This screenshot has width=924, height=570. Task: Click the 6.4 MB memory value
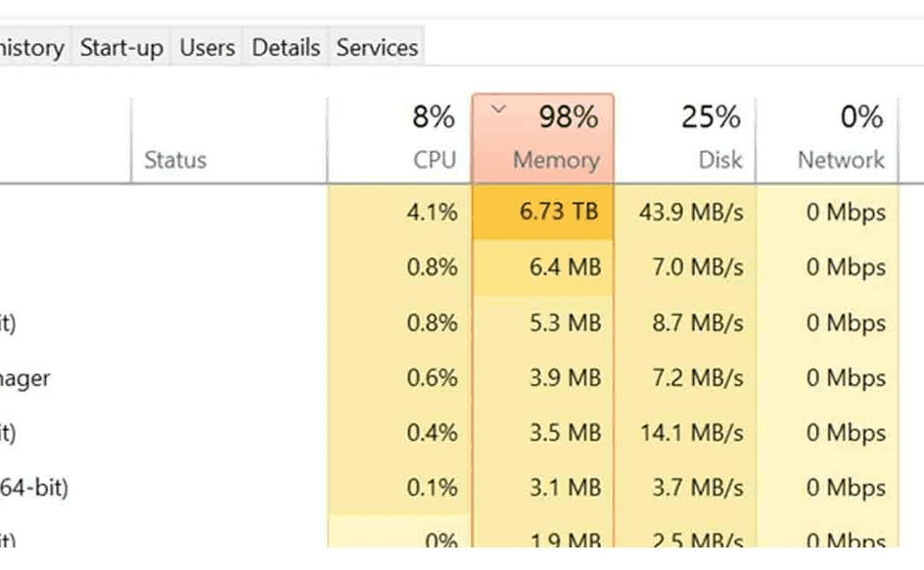pos(565,267)
